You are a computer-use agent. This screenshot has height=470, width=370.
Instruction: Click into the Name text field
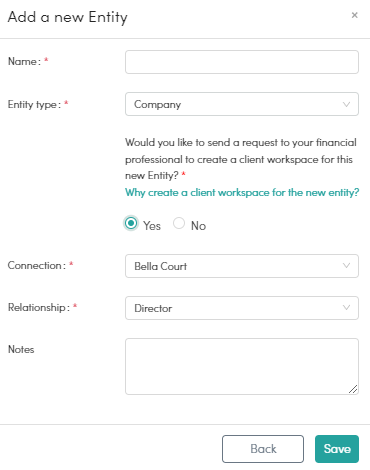[x=242, y=62]
